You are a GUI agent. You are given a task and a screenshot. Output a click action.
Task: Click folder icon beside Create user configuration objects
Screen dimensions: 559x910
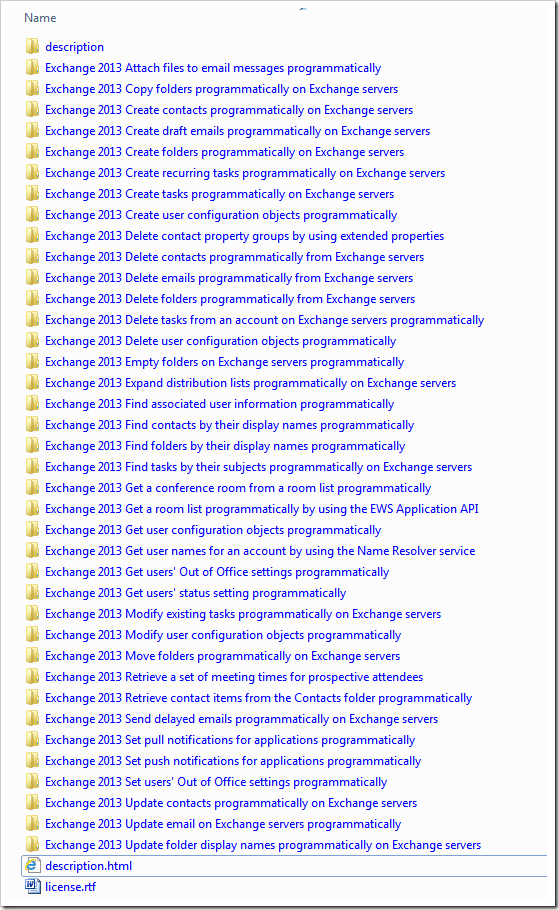tap(33, 214)
